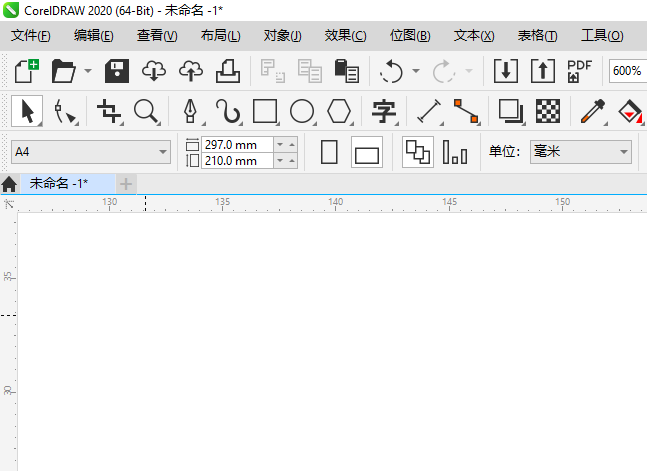
Task: Select the Pick arrow tool
Action: click(27, 111)
